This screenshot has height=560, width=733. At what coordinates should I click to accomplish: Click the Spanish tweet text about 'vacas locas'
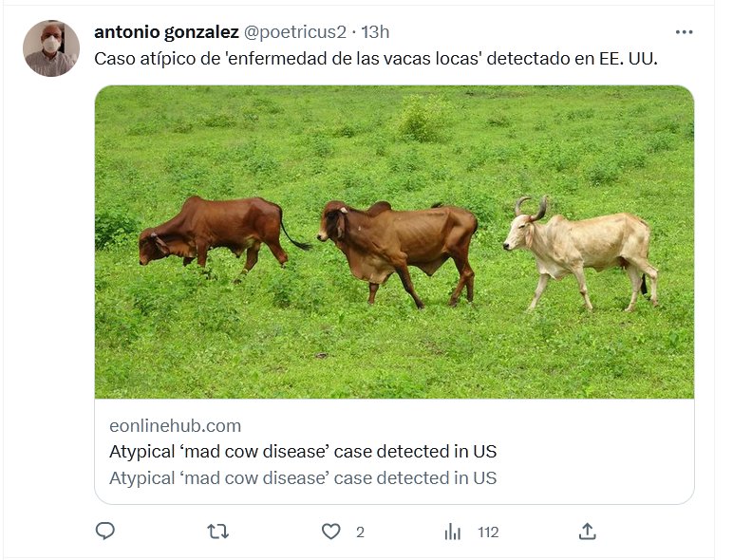(x=376, y=58)
